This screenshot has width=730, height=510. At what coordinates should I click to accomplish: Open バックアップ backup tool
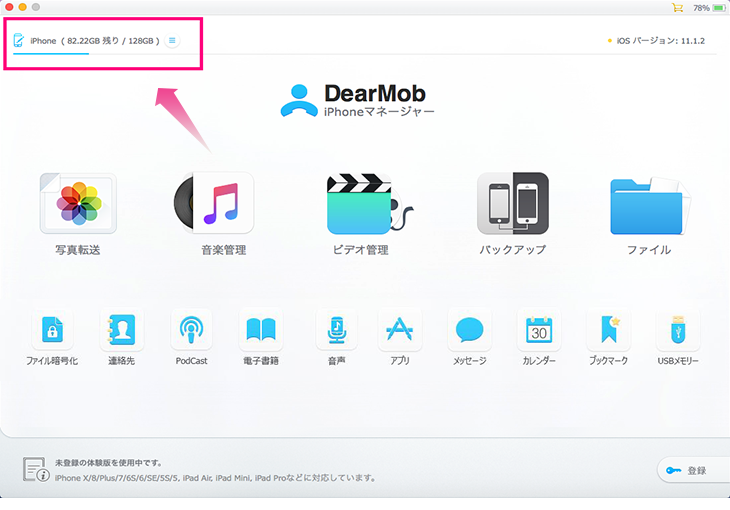coord(513,204)
